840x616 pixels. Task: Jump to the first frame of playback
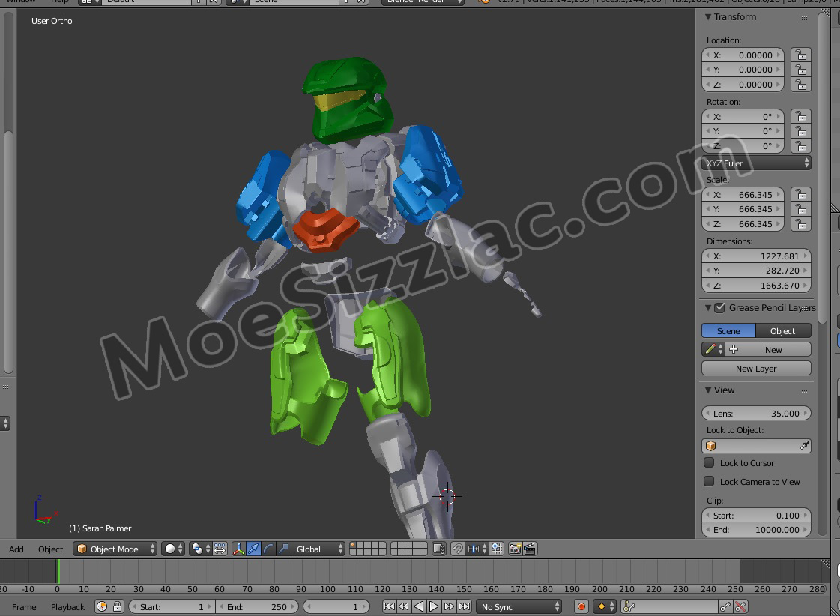pyautogui.click(x=389, y=606)
